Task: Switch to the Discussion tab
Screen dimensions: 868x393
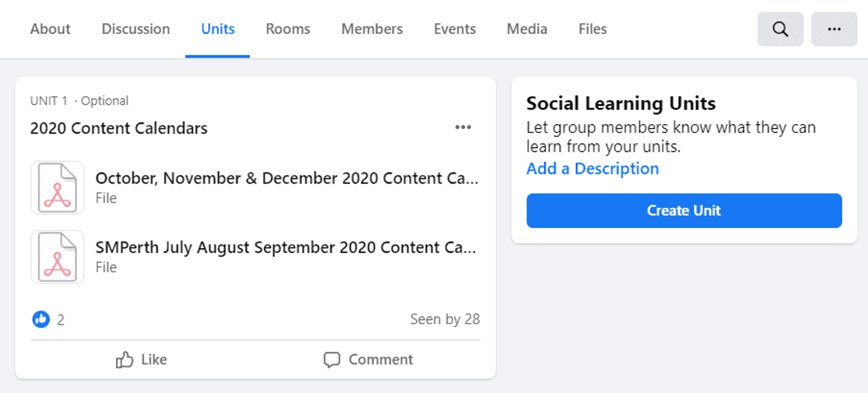Action: [136, 29]
